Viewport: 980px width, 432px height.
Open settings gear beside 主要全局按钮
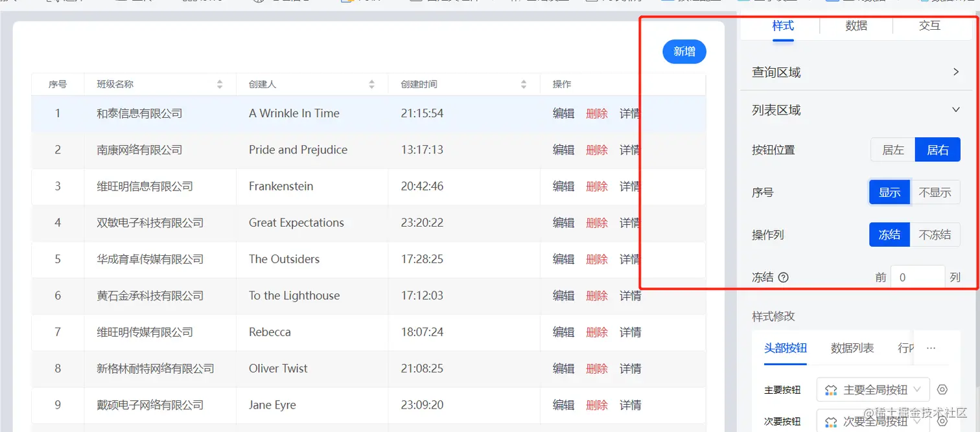943,389
